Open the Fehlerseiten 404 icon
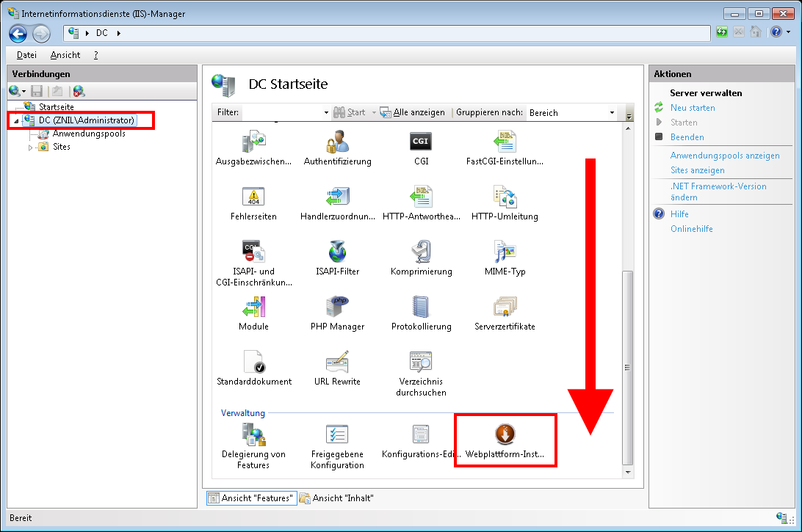This screenshot has height=532, width=802. 253,197
